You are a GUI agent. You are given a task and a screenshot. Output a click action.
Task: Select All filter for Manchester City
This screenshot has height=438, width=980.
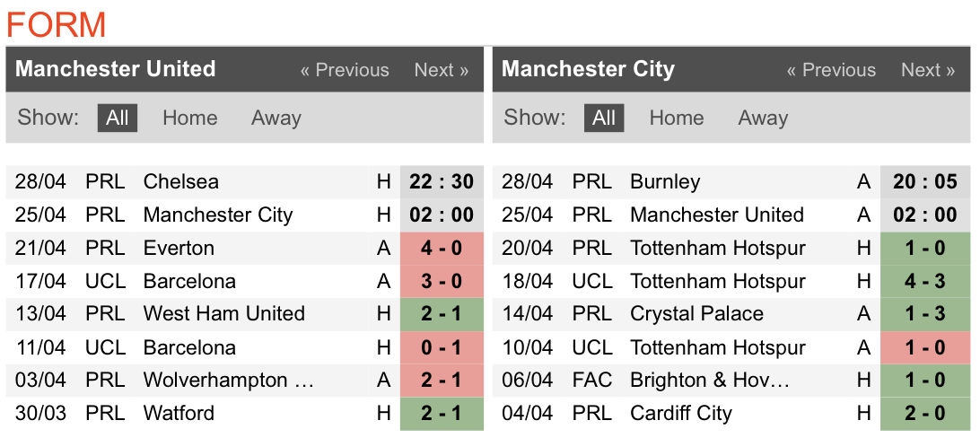coord(604,118)
